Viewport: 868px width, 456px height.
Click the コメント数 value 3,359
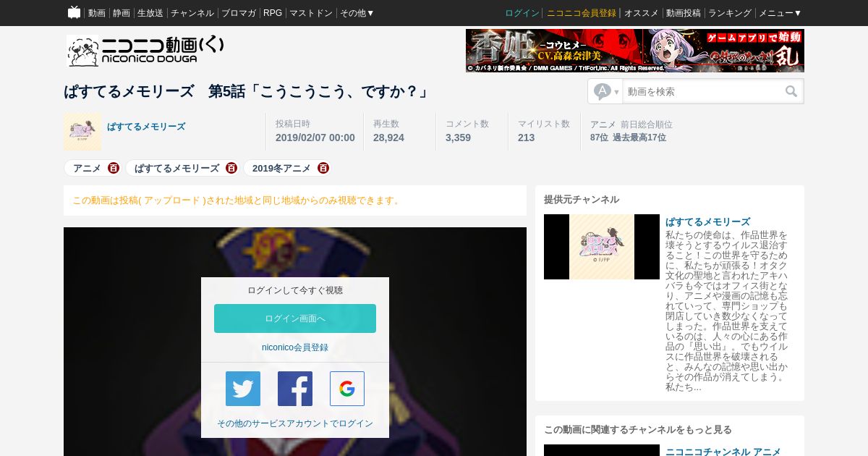pyautogui.click(x=459, y=138)
